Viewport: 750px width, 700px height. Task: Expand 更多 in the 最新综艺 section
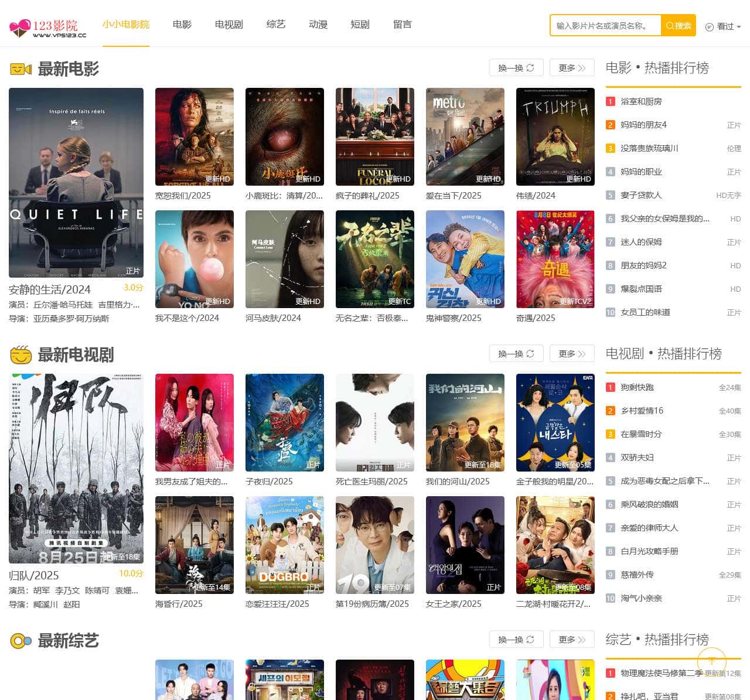click(571, 640)
